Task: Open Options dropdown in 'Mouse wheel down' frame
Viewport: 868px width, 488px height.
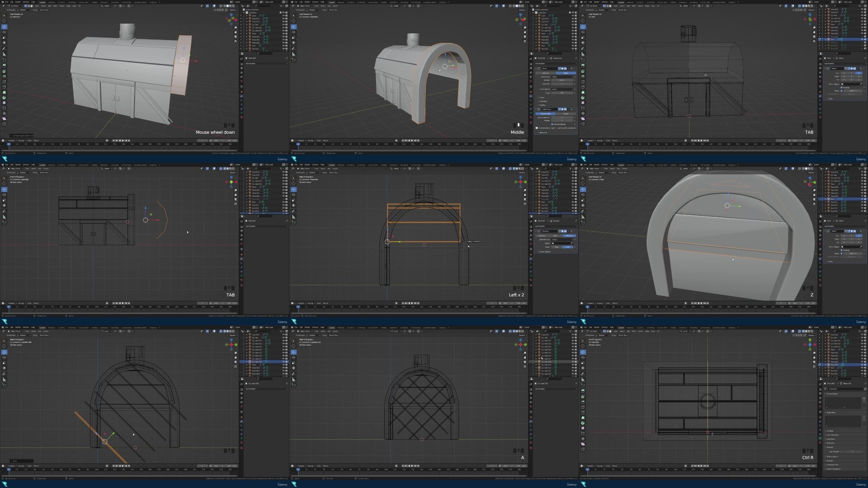Action: tap(233, 10)
